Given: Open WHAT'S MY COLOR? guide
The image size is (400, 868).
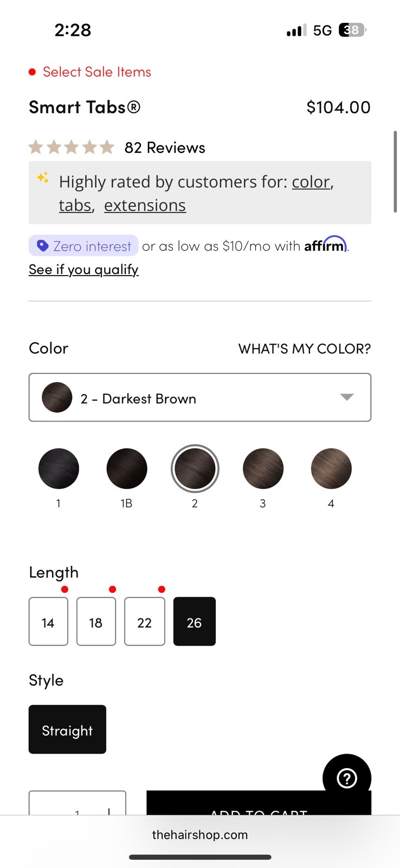Looking at the screenshot, I should point(305,348).
